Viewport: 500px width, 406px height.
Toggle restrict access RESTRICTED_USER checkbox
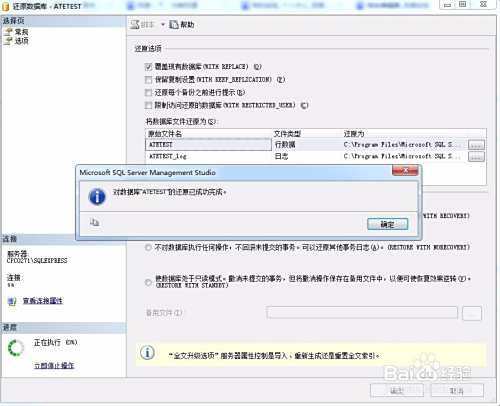[x=148, y=105]
